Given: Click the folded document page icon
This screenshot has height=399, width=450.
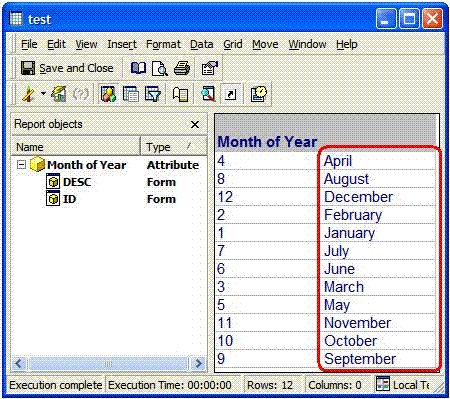Looking at the screenshot, I should [180, 94].
